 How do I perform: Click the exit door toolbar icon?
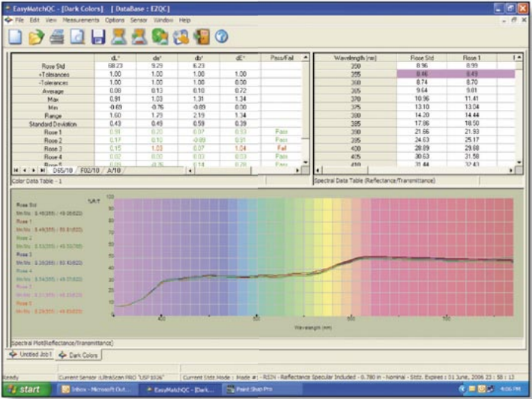pos(200,37)
